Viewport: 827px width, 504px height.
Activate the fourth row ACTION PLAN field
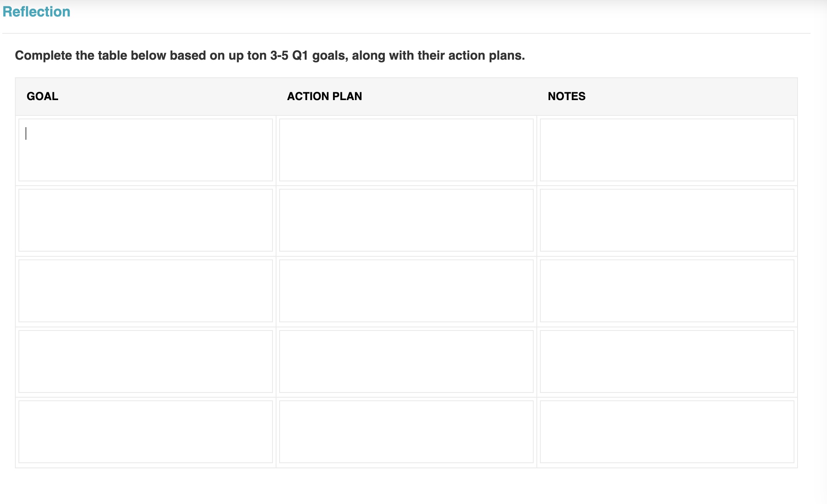pos(406,362)
